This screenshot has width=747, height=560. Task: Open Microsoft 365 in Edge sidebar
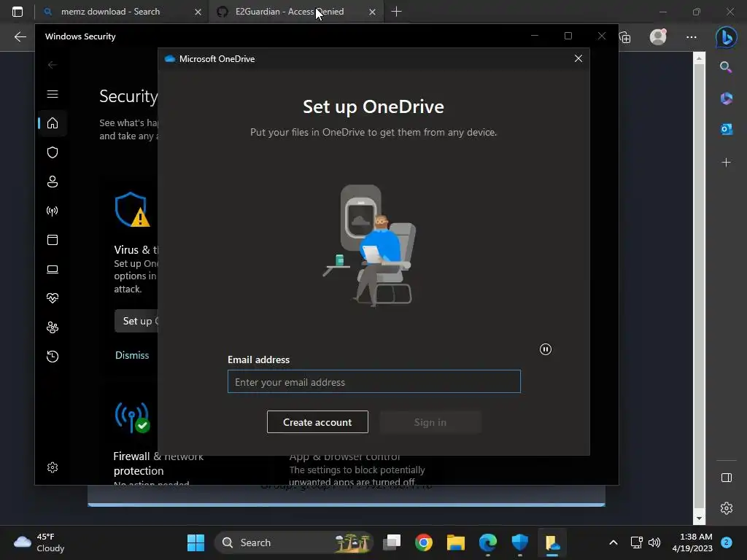pos(726,98)
